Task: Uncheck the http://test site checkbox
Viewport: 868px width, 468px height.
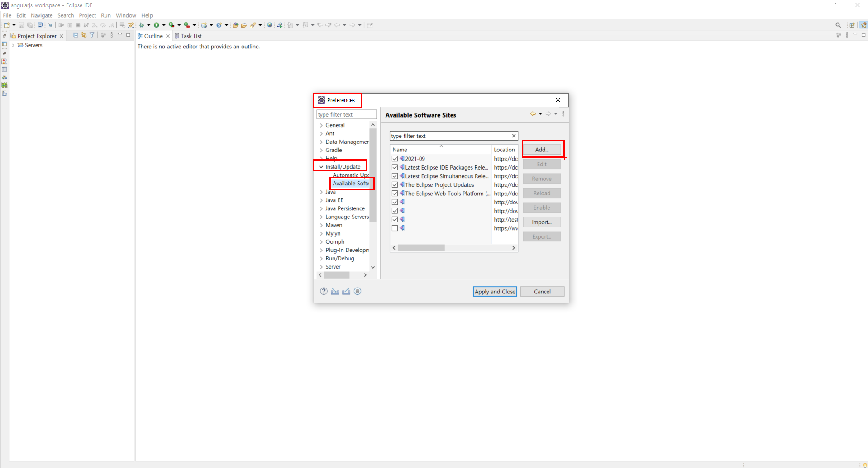Action: tap(395, 219)
